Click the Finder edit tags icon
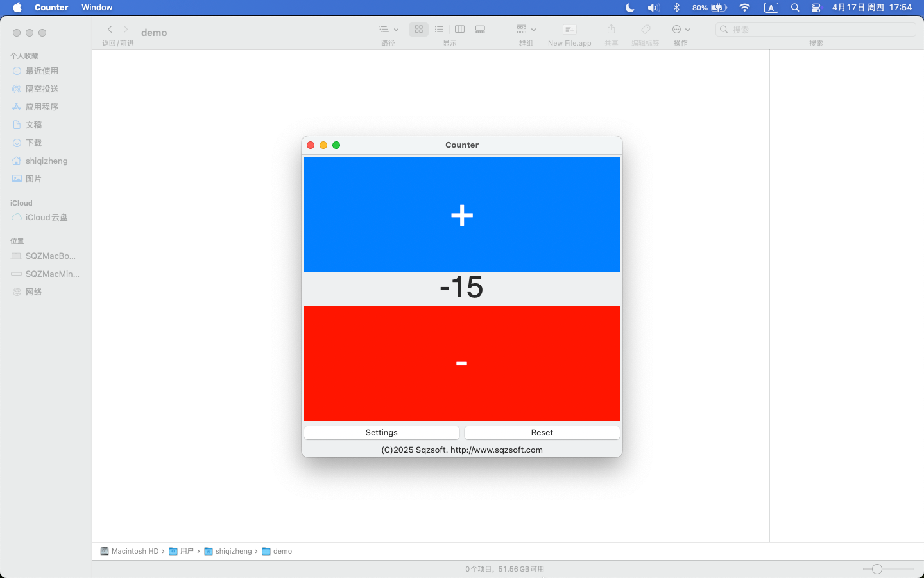 pos(646,30)
